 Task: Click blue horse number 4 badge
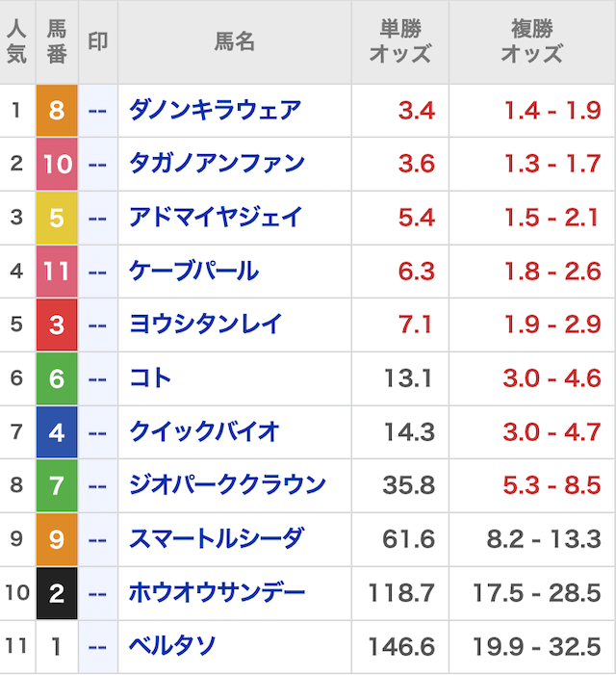click(57, 432)
